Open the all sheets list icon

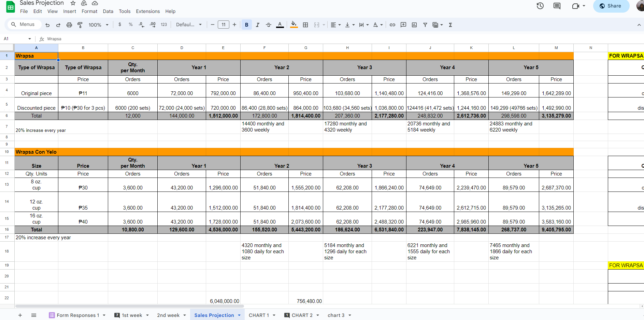34,315
